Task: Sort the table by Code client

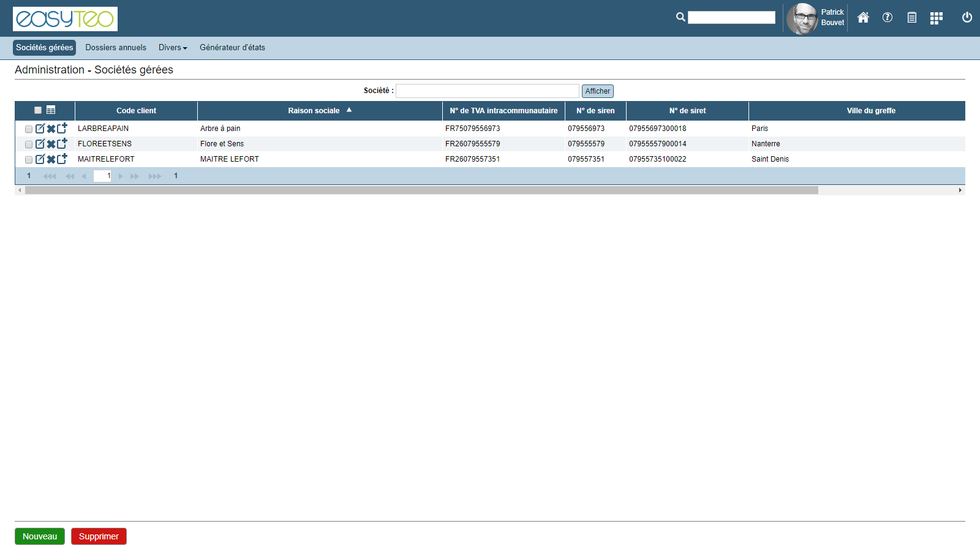Action: (x=136, y=111)
